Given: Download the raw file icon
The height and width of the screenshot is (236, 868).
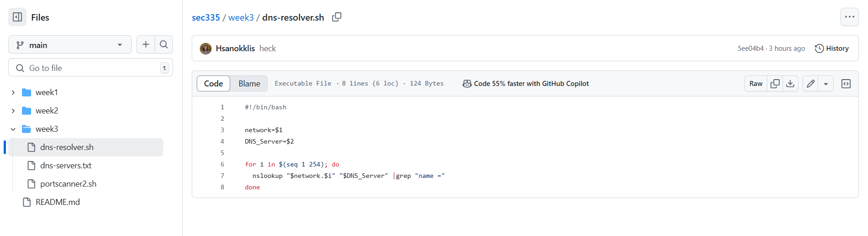Looking at the screenshot, I should [790, 84].
